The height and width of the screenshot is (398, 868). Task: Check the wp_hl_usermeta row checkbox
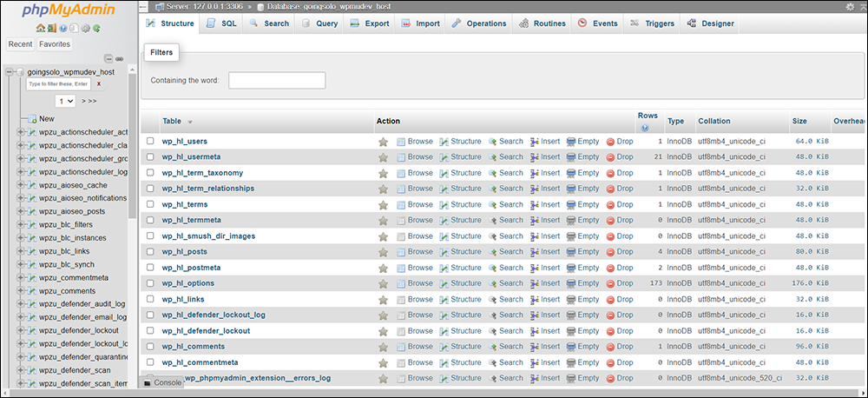click(x=150, y=157)
